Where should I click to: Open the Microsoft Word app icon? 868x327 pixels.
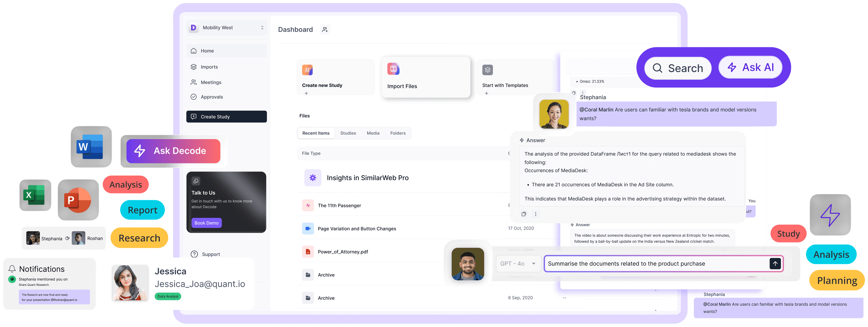coord(91,147)
